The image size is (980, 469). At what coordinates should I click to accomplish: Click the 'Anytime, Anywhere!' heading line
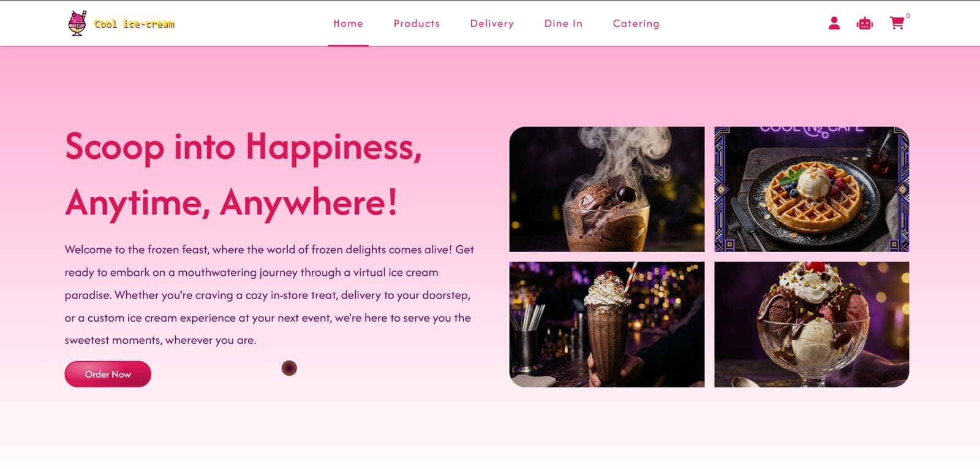coord(232,202)
